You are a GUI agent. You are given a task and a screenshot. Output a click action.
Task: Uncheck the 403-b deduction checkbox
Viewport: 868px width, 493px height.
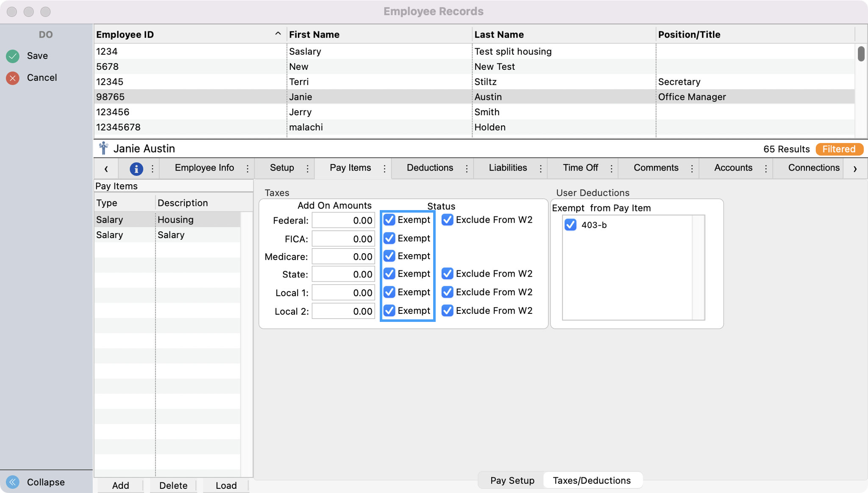[x=570, y=225]
